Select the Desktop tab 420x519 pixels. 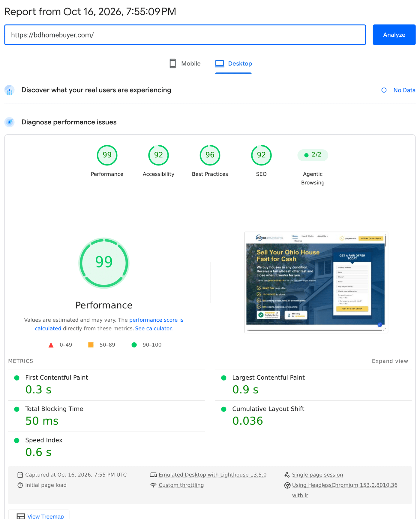pos(233,64)
